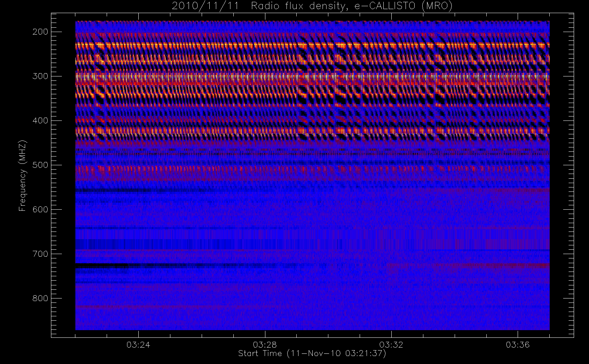Image resolution: width=589 pixels, height=364 pixels.
Task: Click the red striped band near 510 MHz
Action: (312, 170)
